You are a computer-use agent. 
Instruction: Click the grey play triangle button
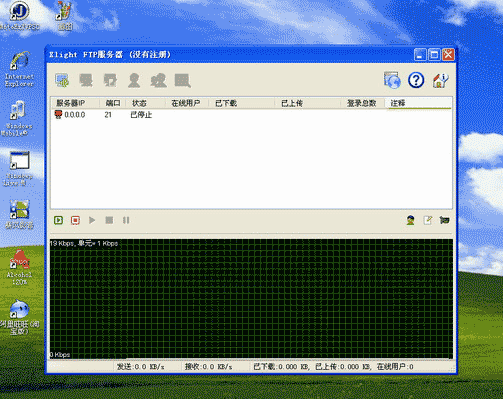(x=92, y=220)
